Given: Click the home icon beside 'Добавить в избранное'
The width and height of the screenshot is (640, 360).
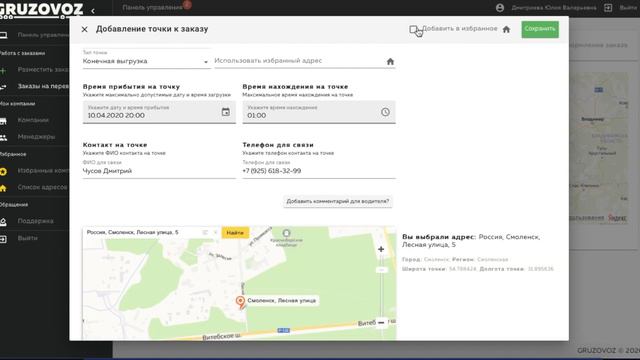Looking at the screenshot, I should click(506, 29).
